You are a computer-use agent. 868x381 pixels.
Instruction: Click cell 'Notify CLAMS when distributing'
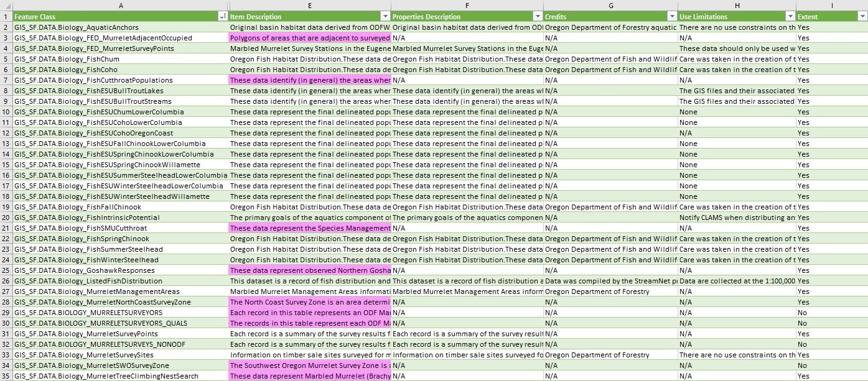[737, 218]
